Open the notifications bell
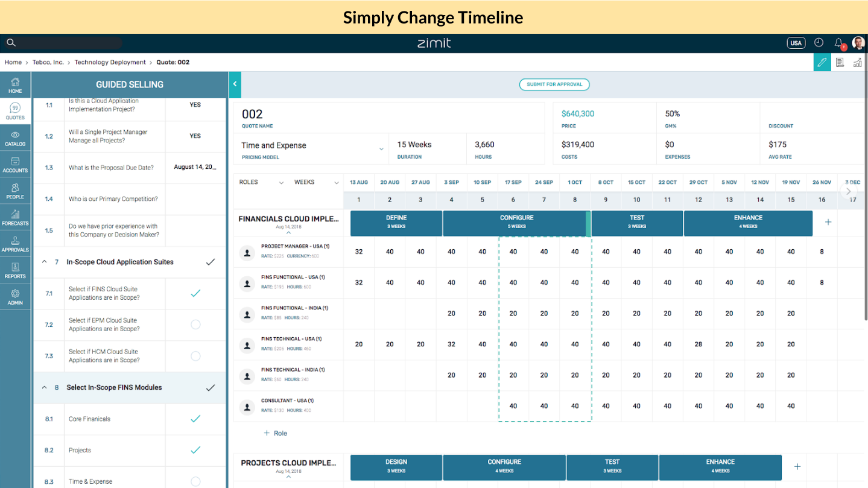This screenshot has height=488, width=868. tap(838, 43)
